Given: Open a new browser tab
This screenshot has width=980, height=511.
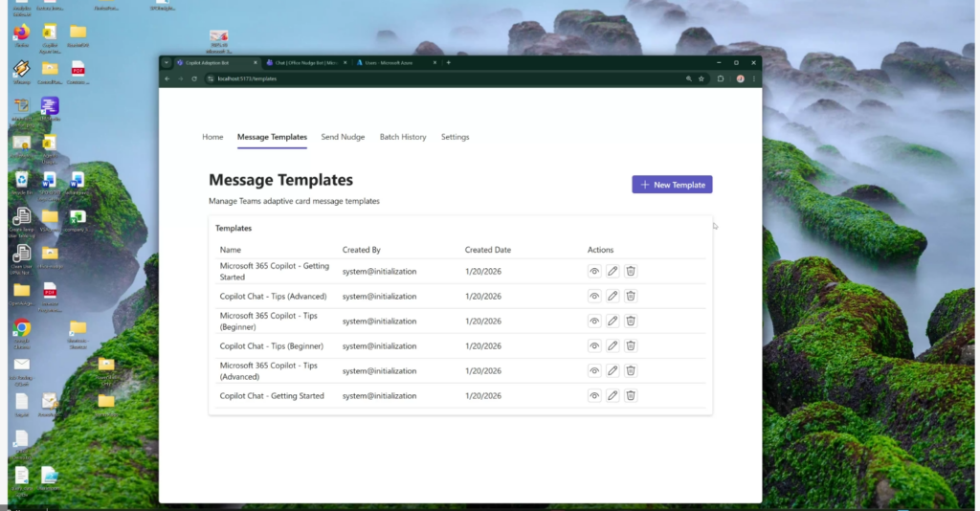Looking at the screenshot, I should click(449, 62).
